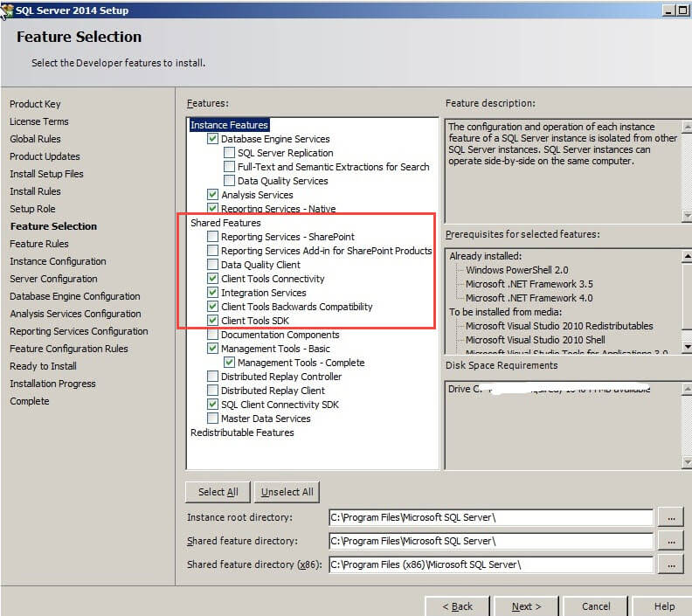Browse for shared feature directory (x86)
The height and width of the screenshot is (616, 692).
tap(671, 564)
